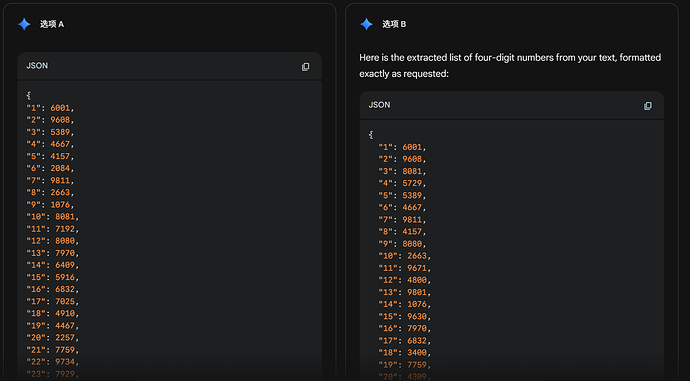This screenshot has width=690, height=381.
Task: Click value 3400 in Option B
Action: click(417, 353)
